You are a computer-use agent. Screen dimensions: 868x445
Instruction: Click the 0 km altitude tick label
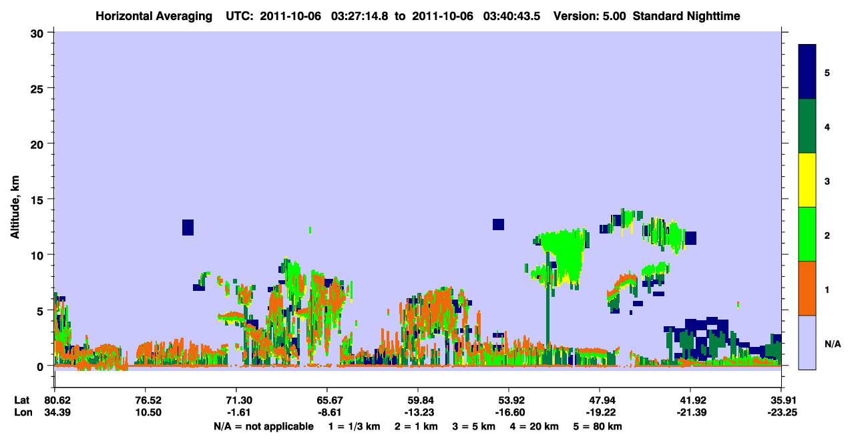point(41,366)
